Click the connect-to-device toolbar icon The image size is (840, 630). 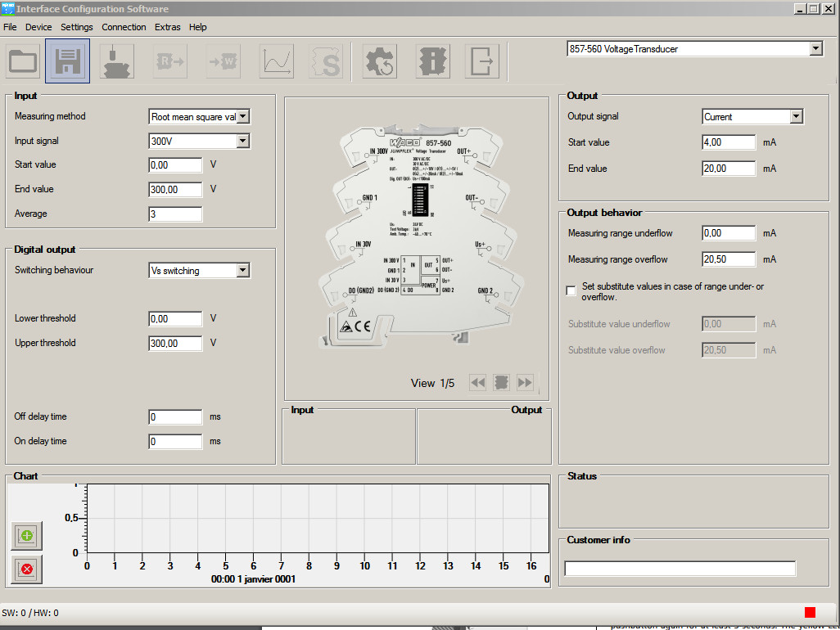(x=117, y=61)
